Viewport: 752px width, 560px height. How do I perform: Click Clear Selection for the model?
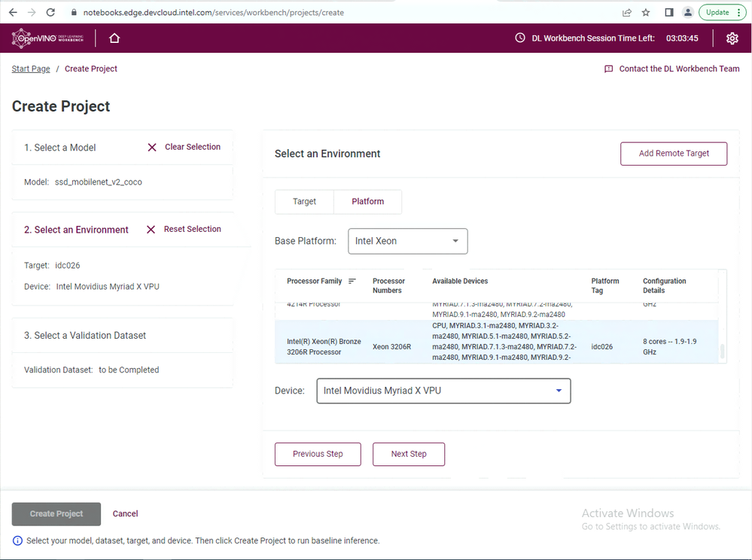pos(192,147)
